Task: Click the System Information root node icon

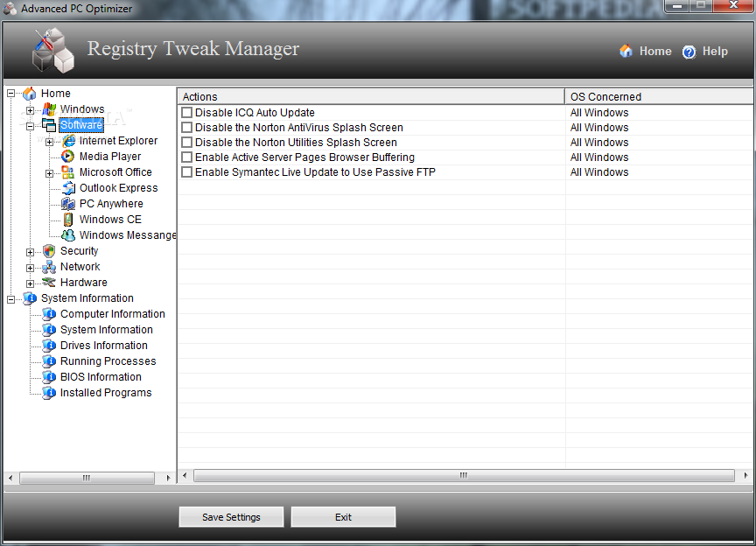Action: tap(30, 298)
